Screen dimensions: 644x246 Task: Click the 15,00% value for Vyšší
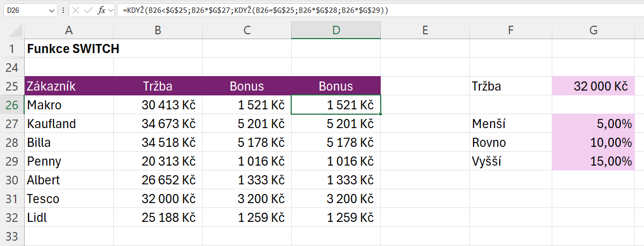[x=593, y=161]
